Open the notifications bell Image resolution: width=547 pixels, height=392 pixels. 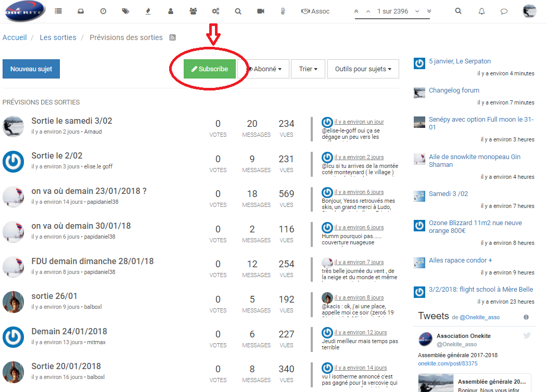coord(481,11)
